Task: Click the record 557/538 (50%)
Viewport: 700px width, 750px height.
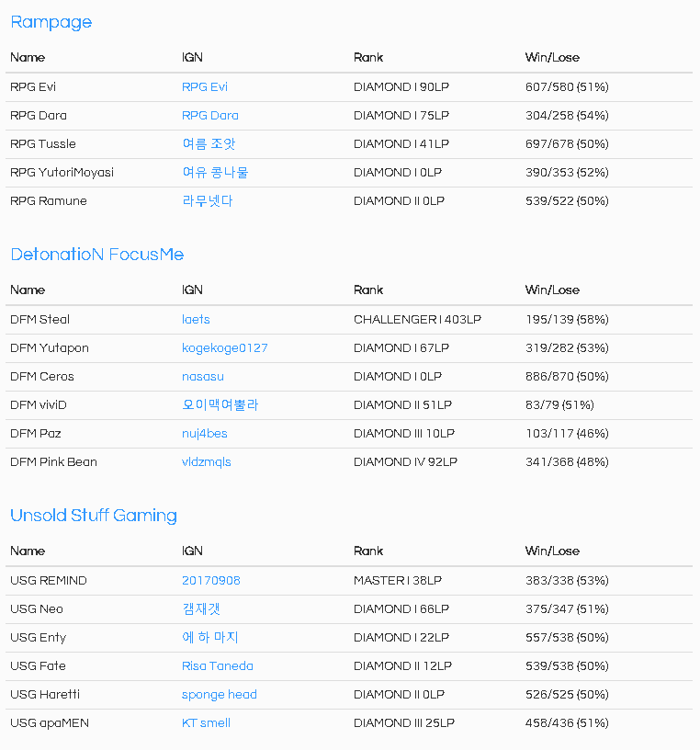Action: [567, 638]
